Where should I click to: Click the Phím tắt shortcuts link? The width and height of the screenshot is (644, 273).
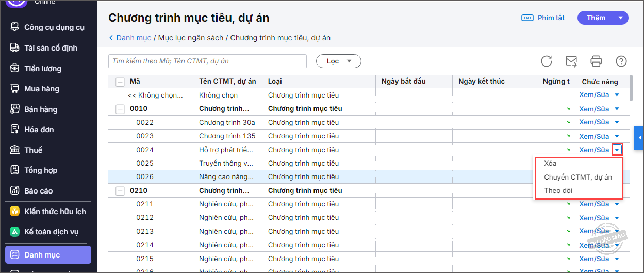pos(543,18)
